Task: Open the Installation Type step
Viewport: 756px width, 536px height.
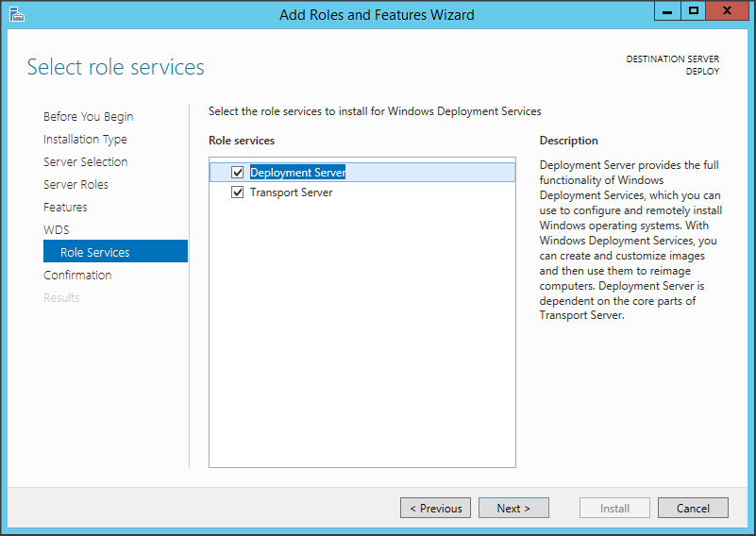Action: [85, 140]
